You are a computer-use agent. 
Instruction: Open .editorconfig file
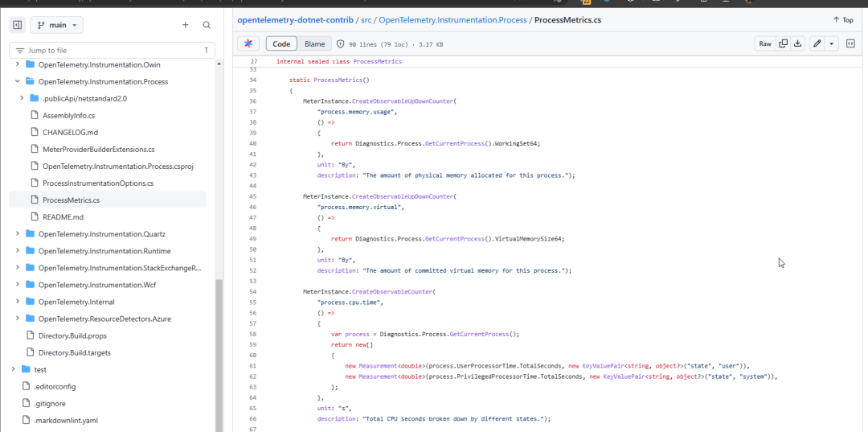tap(55, 387)
